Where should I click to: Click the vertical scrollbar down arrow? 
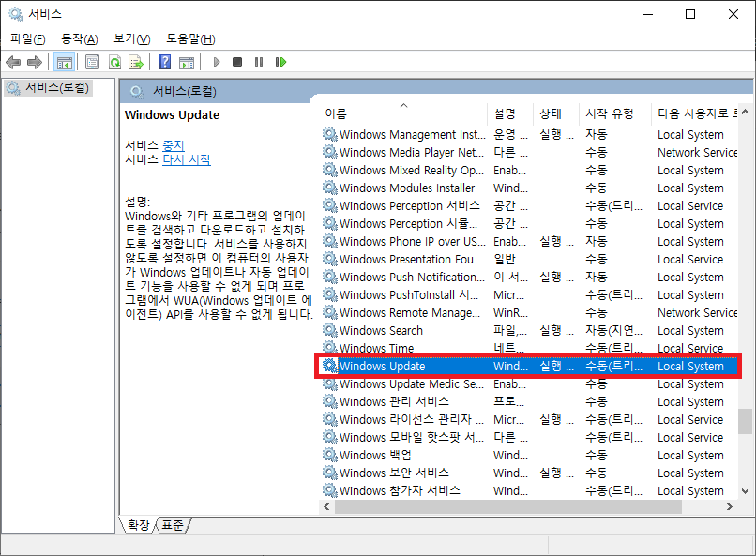click(x=745, y=491)
